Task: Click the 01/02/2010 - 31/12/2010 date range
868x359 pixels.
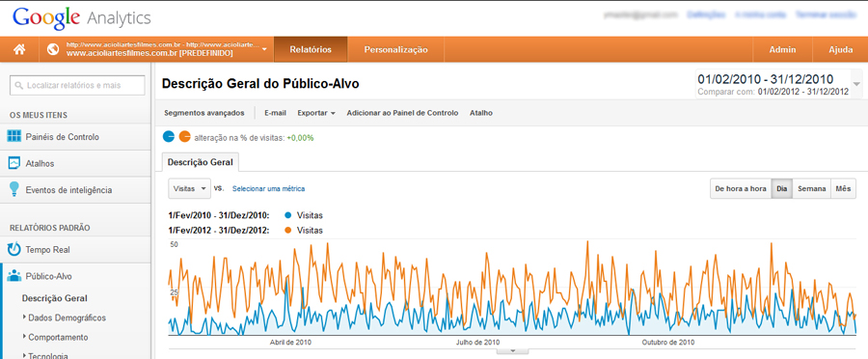Action: [766, 79]
